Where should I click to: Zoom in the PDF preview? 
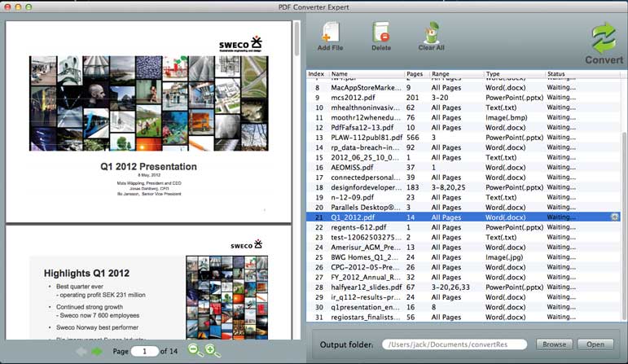[x=213, y=351]
